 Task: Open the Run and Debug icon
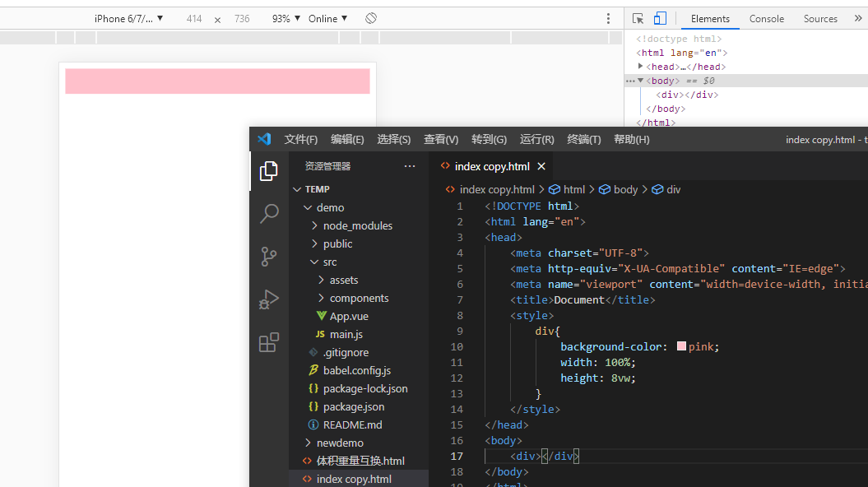coord(269,299)
